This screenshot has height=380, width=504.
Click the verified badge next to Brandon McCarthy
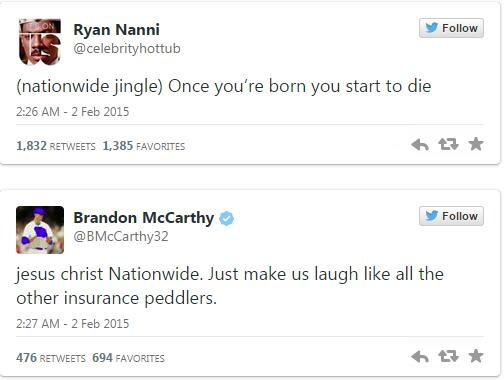click(227, 218)
